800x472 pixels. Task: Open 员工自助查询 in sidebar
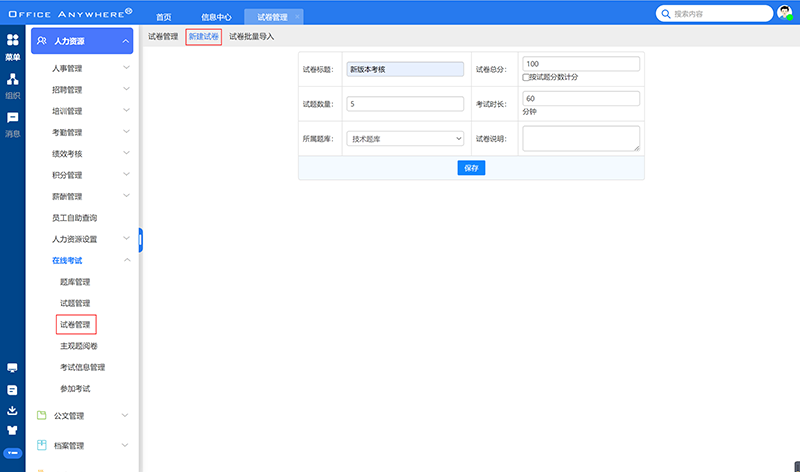[x=74, y=218]
